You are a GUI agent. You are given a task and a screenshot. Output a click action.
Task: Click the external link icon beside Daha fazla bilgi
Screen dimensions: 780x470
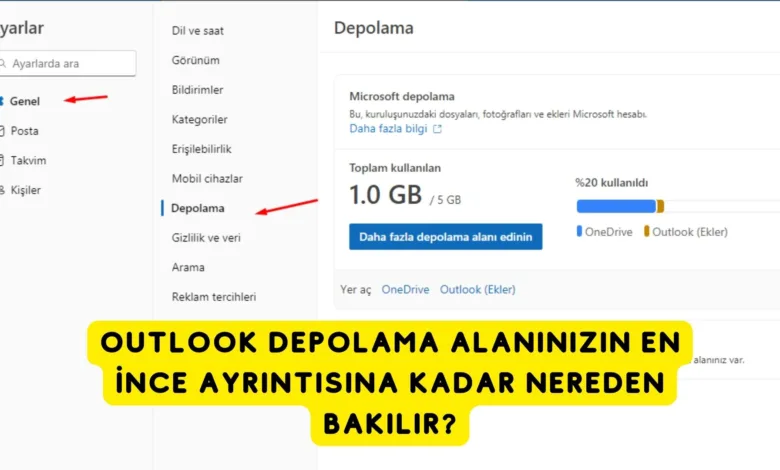(437, 129)
